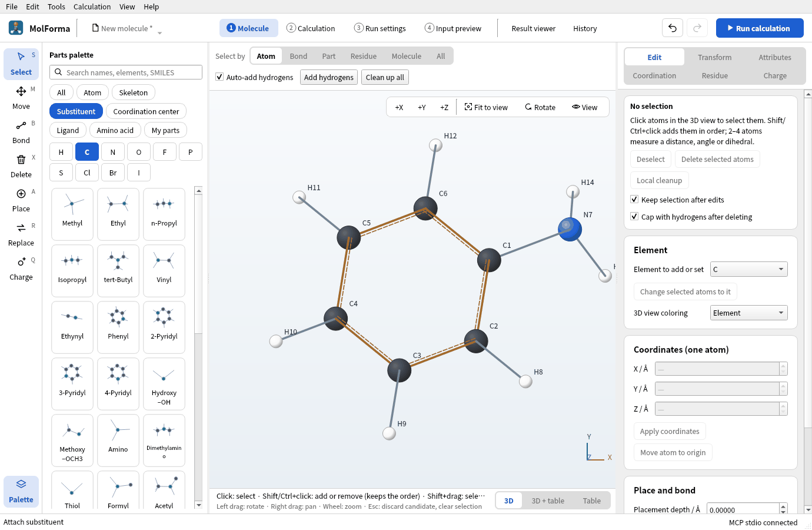The width and height of the screenshot is (812, 530).
Task: Choose the Phenyl part icon
Action: [118, 327]
